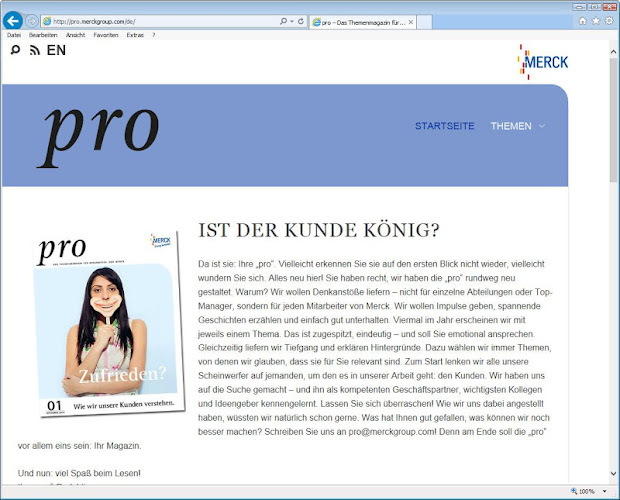620x500 pixels.
Task: Click the Home icon in the browser
Action: (x=582, y=21)
